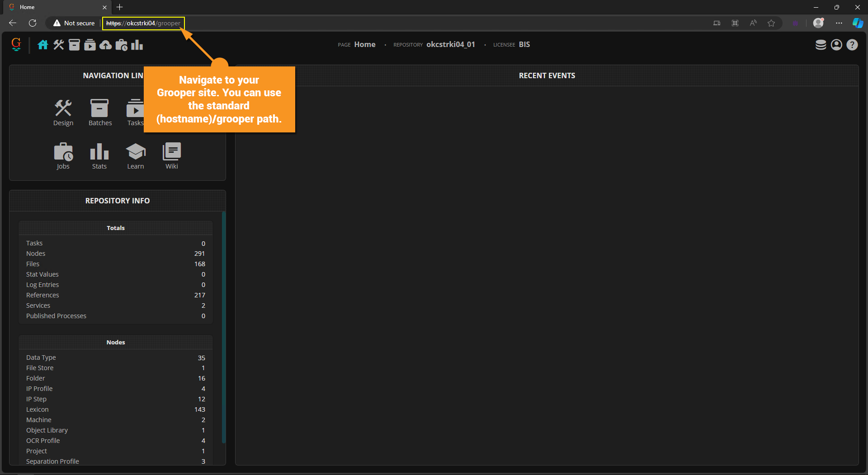Select the Stat Values row

116,274
